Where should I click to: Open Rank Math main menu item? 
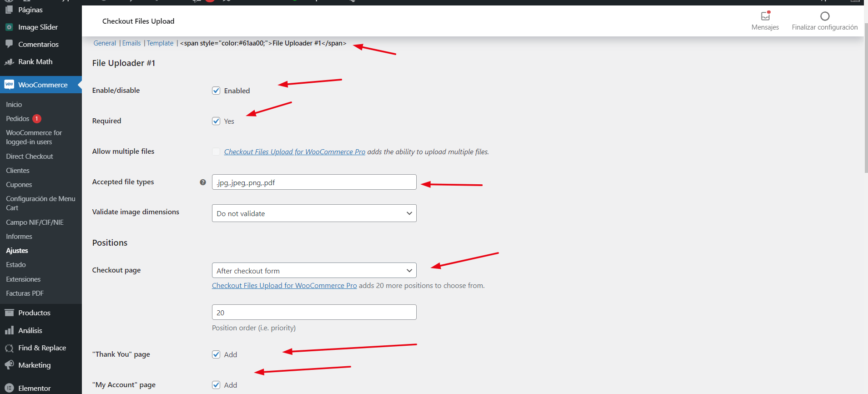click(x=41, y=61)
